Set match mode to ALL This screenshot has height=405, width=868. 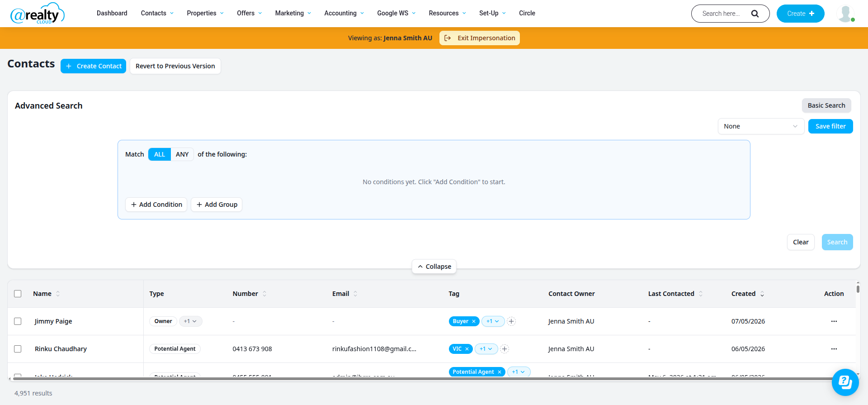coord(160,154)
